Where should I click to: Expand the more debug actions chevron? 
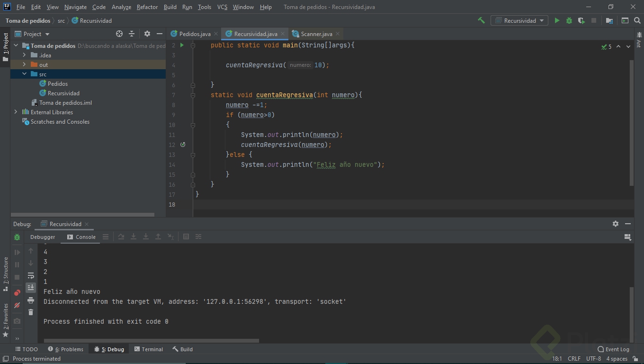click(x=17, y=338)
